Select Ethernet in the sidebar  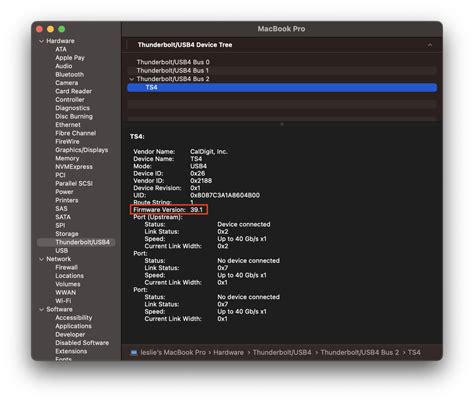click(68, 125)
